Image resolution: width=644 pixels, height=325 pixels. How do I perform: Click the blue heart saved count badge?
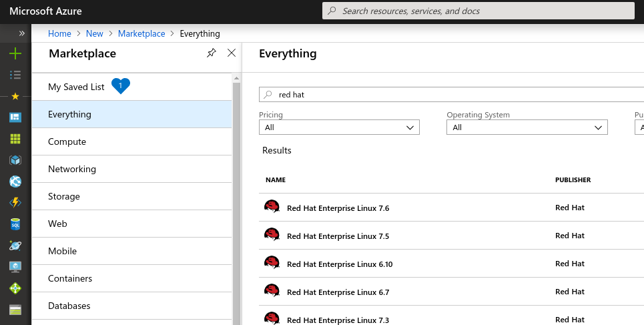click(x=121, y=86)
